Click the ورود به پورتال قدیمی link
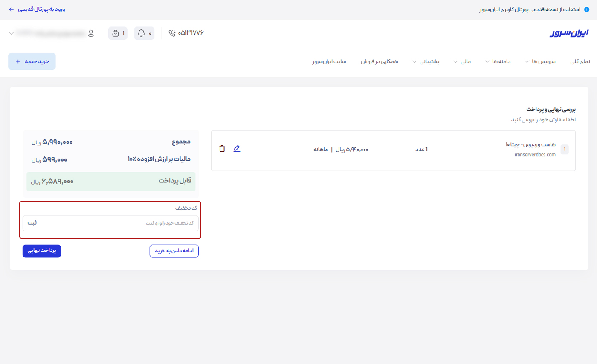Image resolution: width=597 pixels, height=364 pixels. click(x=37, y=9)
